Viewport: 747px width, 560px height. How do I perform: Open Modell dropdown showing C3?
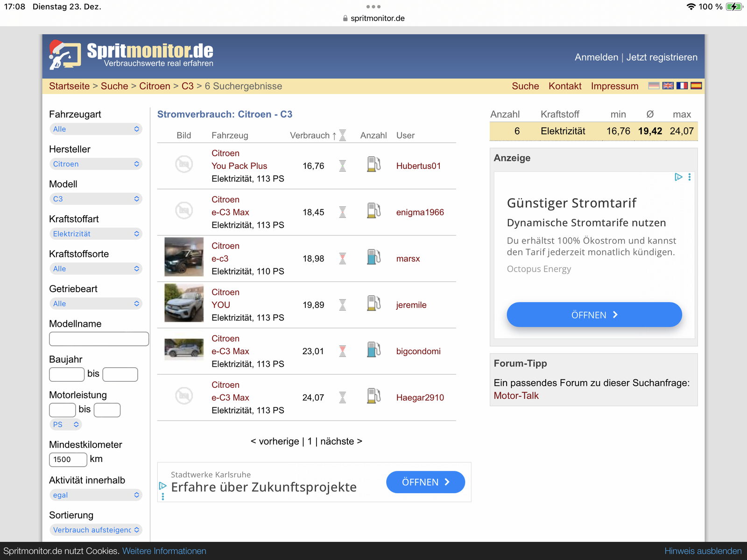(x=96, y=199)
